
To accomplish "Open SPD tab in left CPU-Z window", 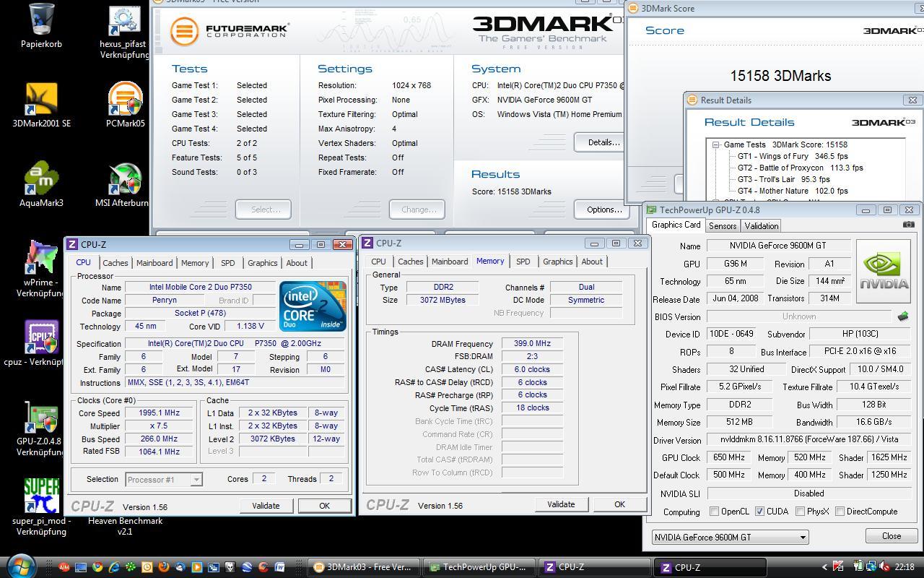I will pos(227,263).
